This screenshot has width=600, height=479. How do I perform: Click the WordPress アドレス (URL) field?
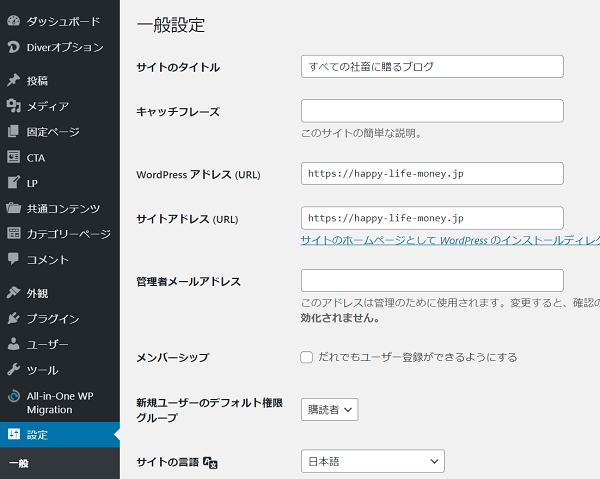(432, 173)
